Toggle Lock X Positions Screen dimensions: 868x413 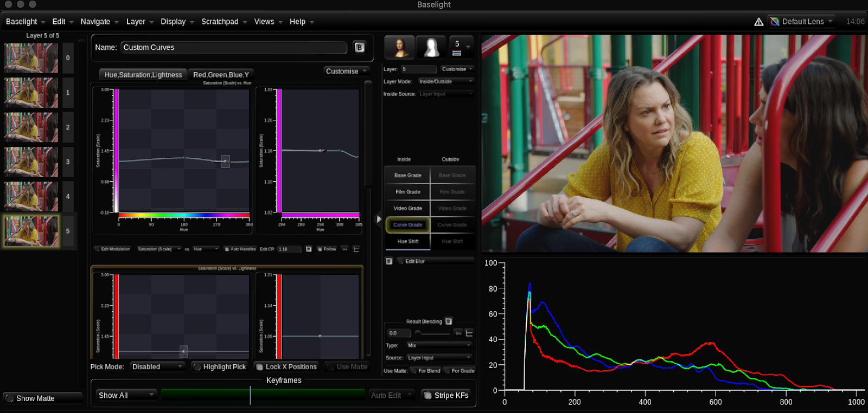tap(286, 367)
